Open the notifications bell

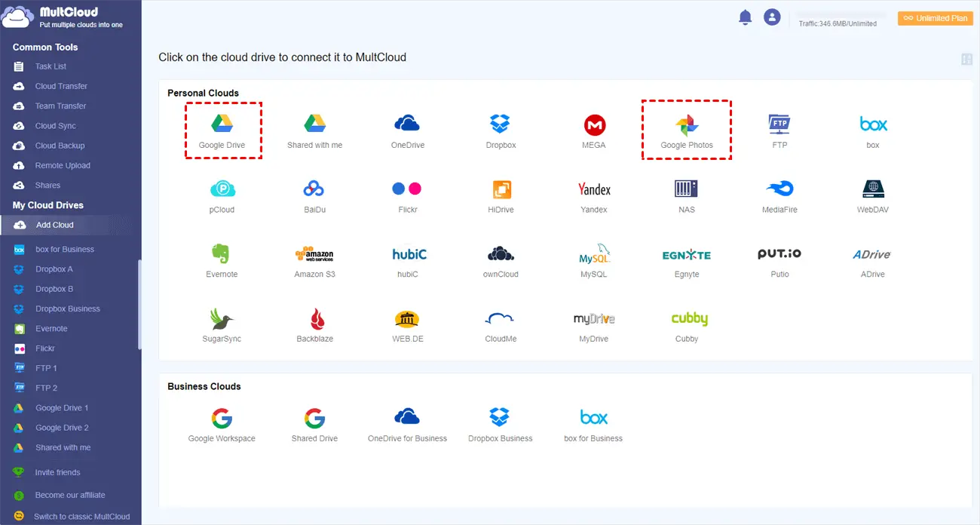point(745,17)
